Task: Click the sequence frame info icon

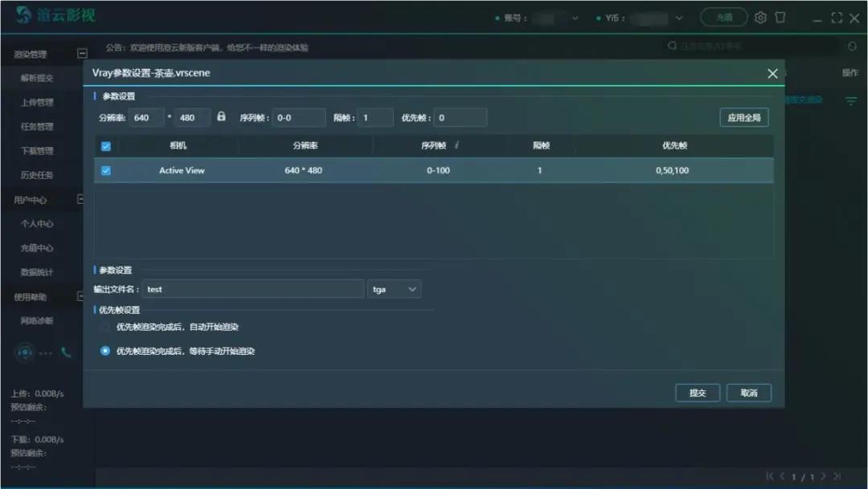Action: coord(457,146)
